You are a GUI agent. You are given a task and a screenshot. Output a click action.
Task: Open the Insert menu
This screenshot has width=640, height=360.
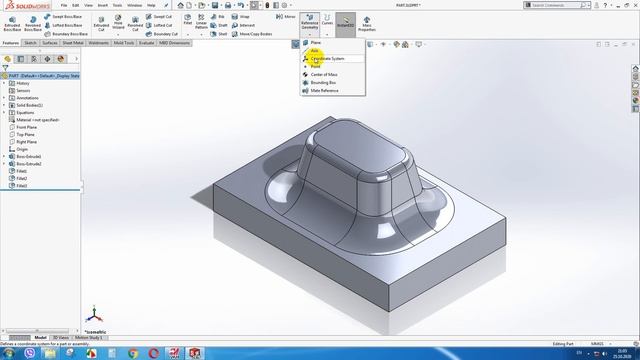click(103, 5)
